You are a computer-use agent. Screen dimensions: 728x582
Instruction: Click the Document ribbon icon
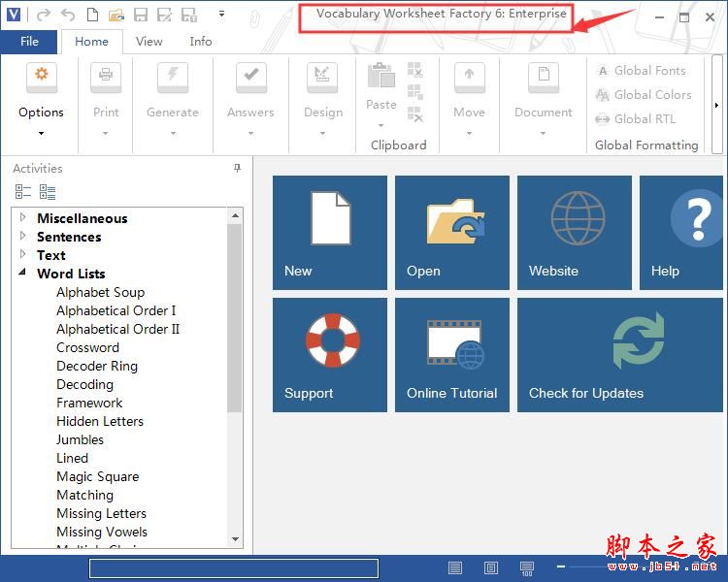click(x=544, y=77)
